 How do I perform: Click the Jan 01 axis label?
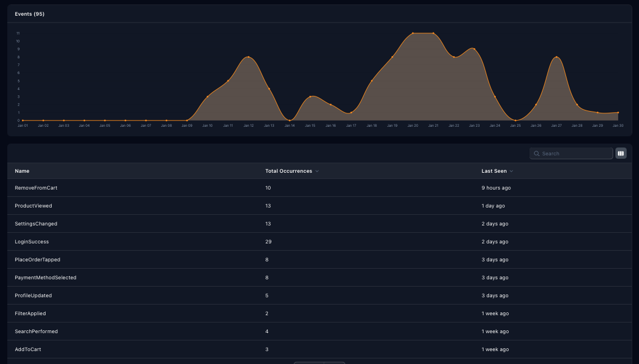[22, 126]
